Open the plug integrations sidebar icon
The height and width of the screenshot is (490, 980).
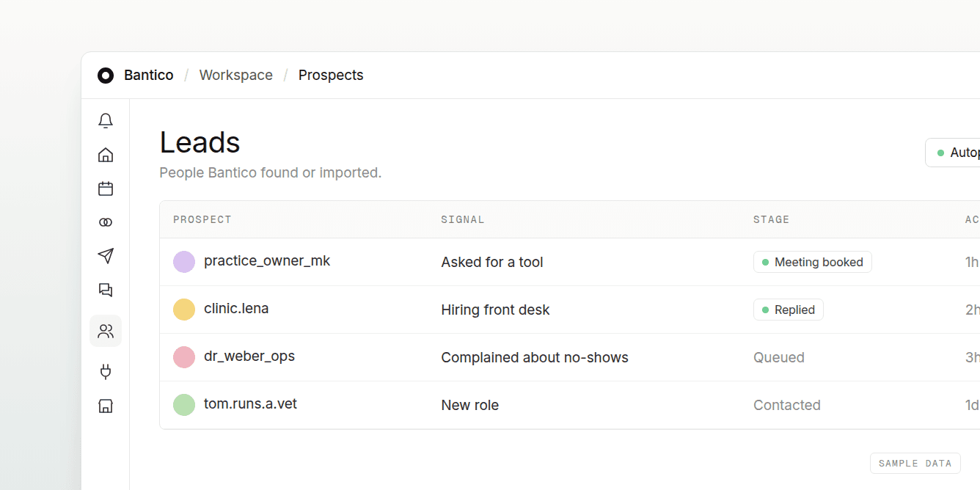(x=106, y=372)
